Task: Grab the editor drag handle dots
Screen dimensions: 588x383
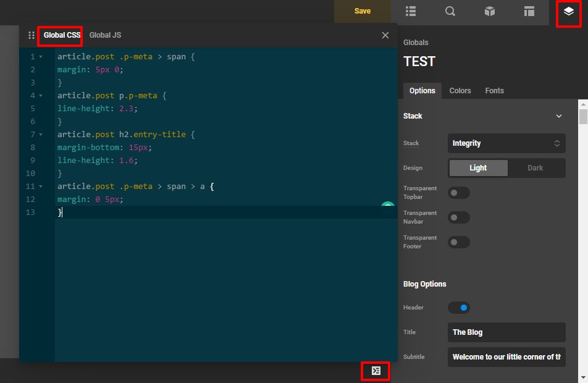Action: pyautogui.click(x=31, y=35)
